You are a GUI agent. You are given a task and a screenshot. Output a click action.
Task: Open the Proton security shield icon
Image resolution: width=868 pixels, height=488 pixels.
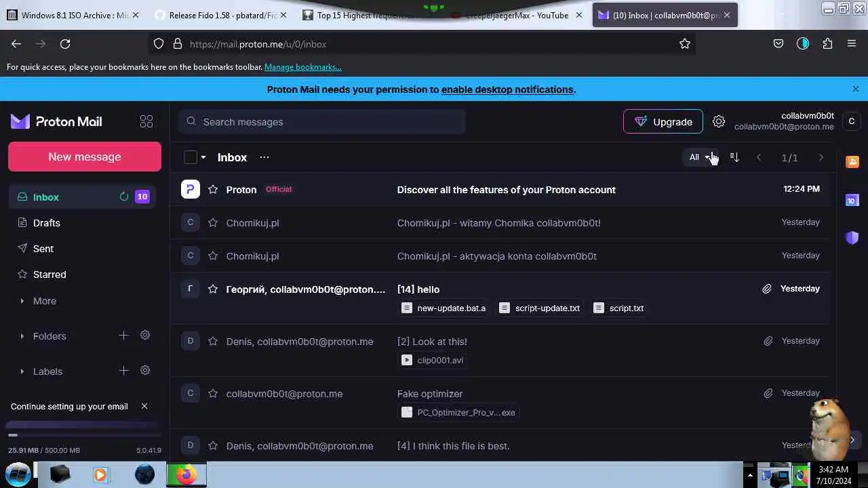click(x=852, y=238)
